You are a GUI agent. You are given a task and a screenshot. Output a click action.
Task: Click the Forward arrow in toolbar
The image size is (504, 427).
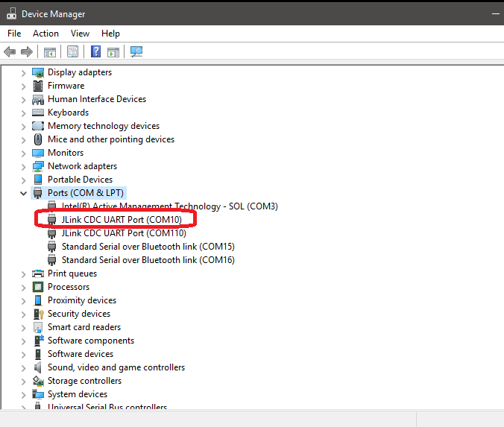[27, 51]
